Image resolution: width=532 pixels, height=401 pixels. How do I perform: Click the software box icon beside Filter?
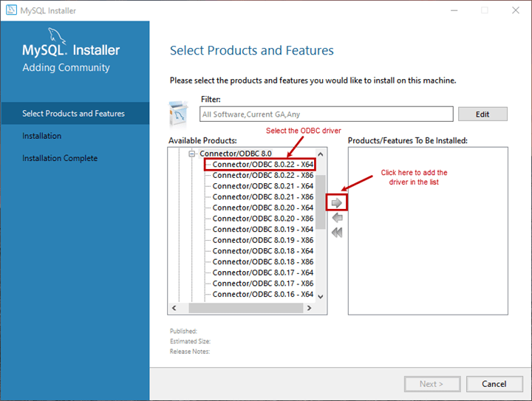tap(179, 114)
